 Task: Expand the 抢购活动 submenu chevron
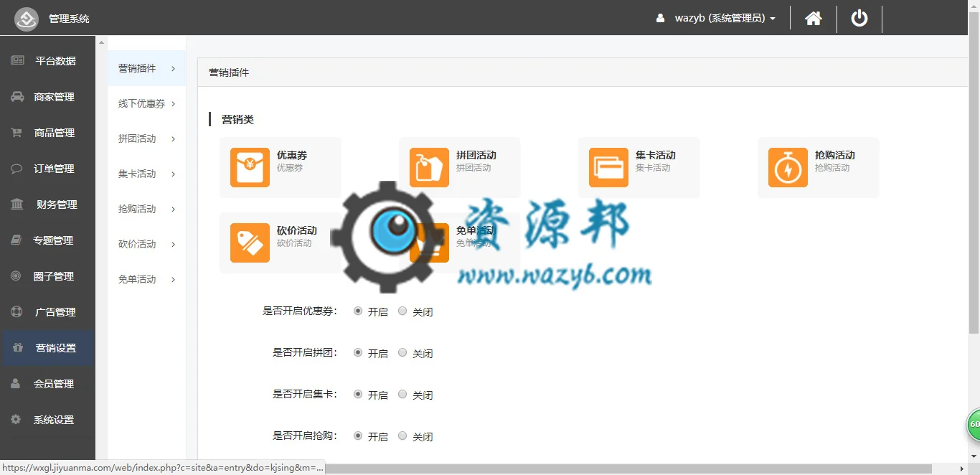[x=174, y=209]
